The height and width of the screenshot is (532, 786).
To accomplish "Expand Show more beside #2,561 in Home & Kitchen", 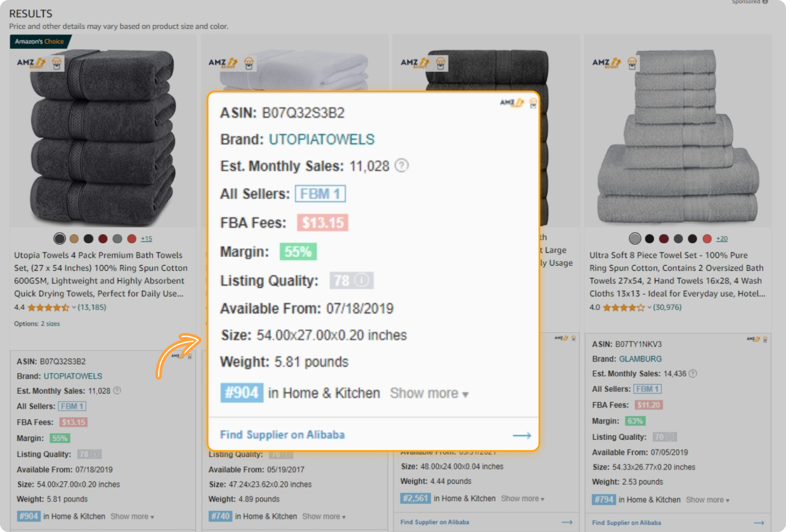I will pyautogui.click(x=522, y=498).
